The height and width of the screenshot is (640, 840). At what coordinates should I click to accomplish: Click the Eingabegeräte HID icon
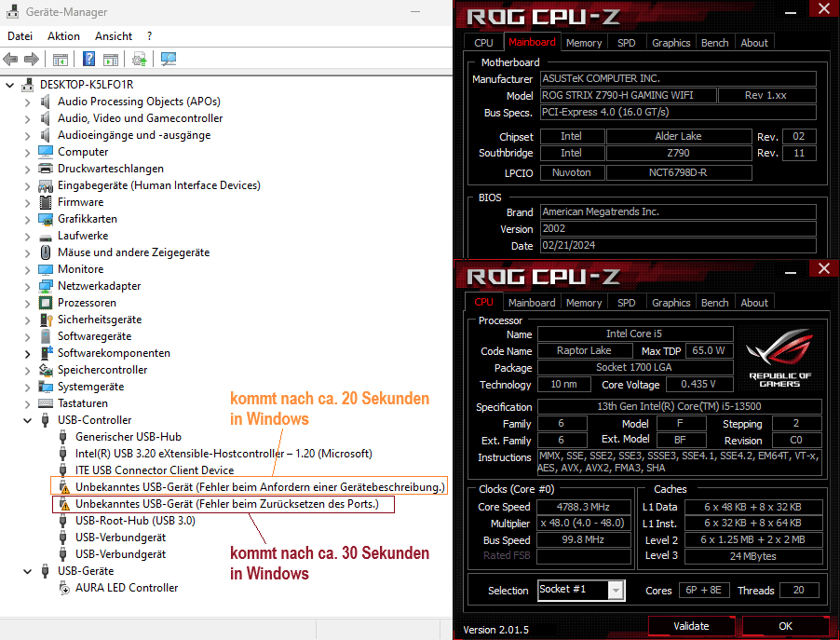click(x=46, y=185)
